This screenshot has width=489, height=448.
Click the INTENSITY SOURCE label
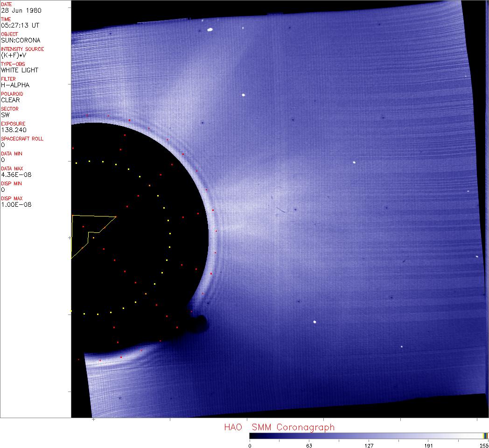point(22,49)
